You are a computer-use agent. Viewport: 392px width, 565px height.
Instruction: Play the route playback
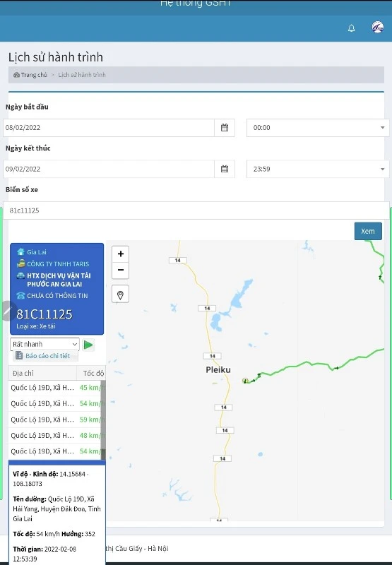point(88,345)
